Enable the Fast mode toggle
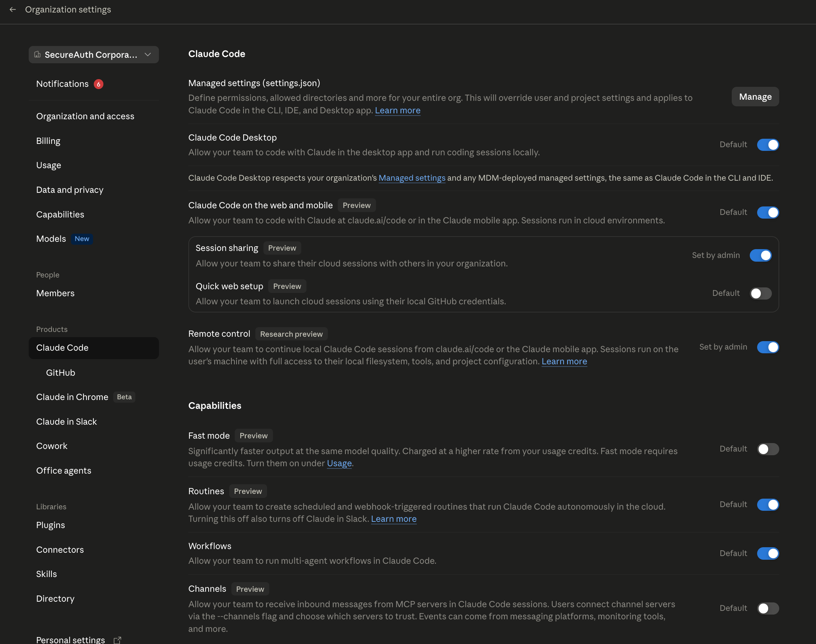This screenshot has width=816, height=644. coord(768,449)
